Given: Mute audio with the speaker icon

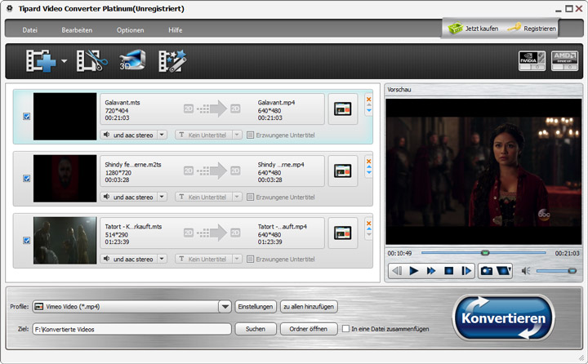Looking at the screenshot, I should 526,271.
